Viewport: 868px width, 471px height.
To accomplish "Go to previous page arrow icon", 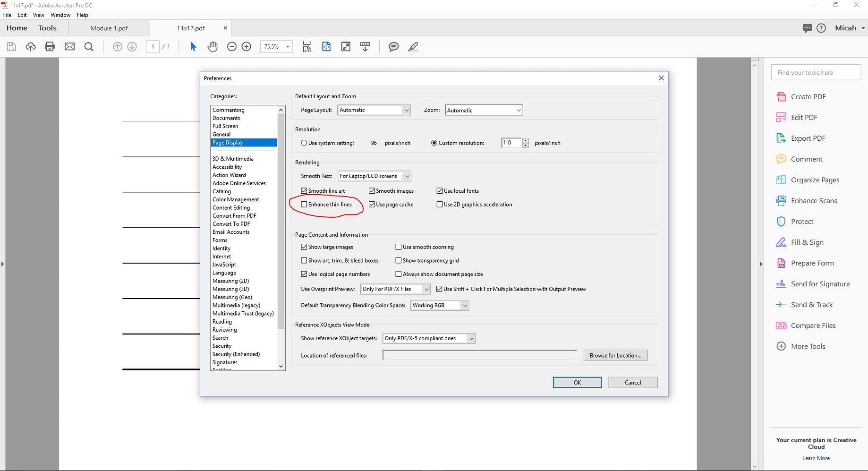I will (118, 47).
